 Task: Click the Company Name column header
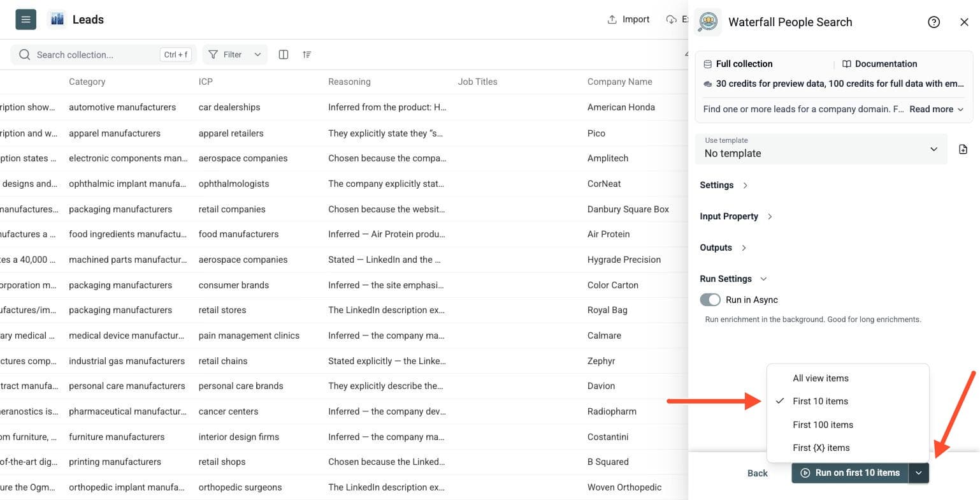[620, 82]
